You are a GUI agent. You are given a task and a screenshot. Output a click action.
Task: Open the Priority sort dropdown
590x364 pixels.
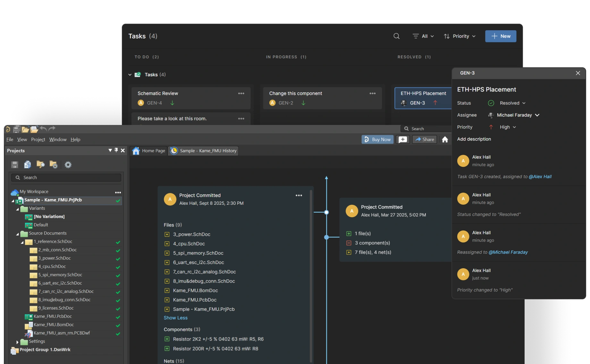[459, 36]
